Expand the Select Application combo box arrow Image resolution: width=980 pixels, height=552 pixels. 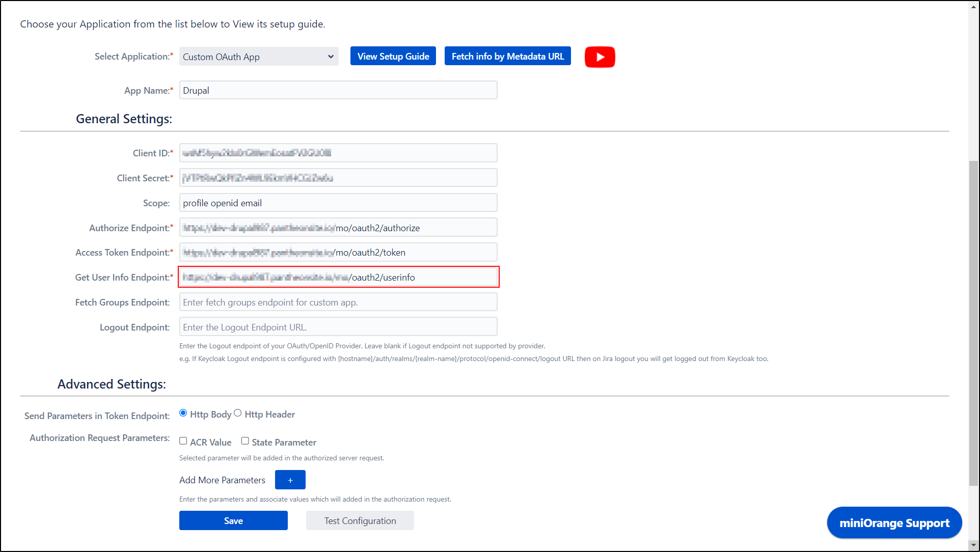331,57
